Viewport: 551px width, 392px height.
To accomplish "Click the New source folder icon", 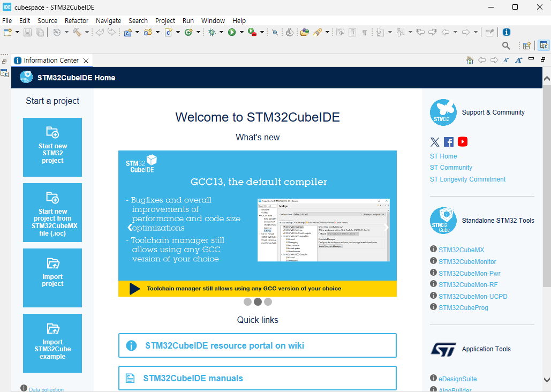I will point(148,32).
